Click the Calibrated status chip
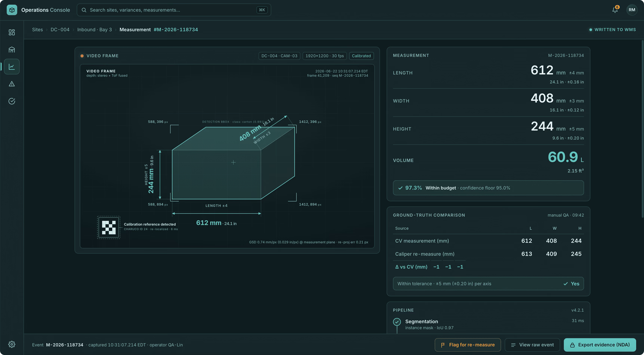 (x=361, y=56)
